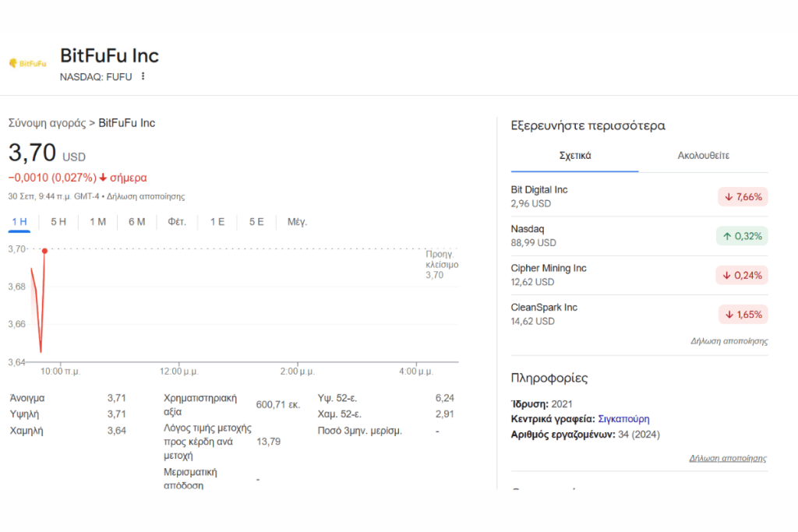
Task: Click the Χαμηλή value 3,64
Action: pos(117,430)
